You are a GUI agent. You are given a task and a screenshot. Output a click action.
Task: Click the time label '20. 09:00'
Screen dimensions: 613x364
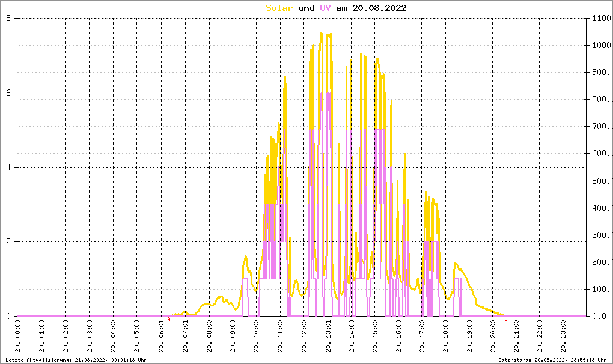[233, 336]
